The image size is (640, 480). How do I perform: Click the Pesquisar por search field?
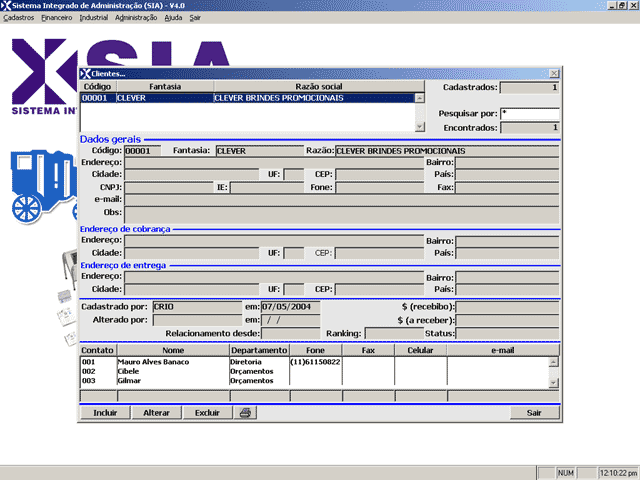(529, 114)
